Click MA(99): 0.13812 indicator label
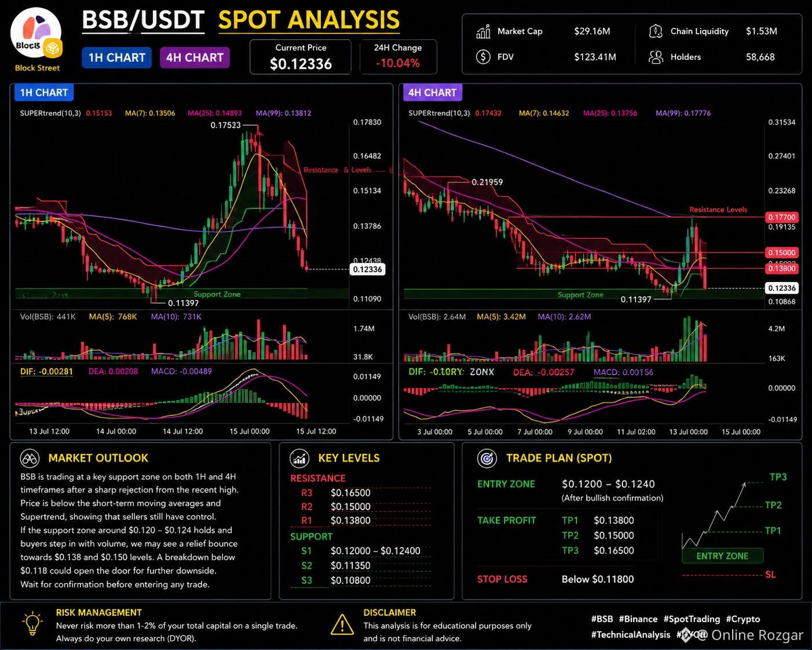 pos(284,113)
